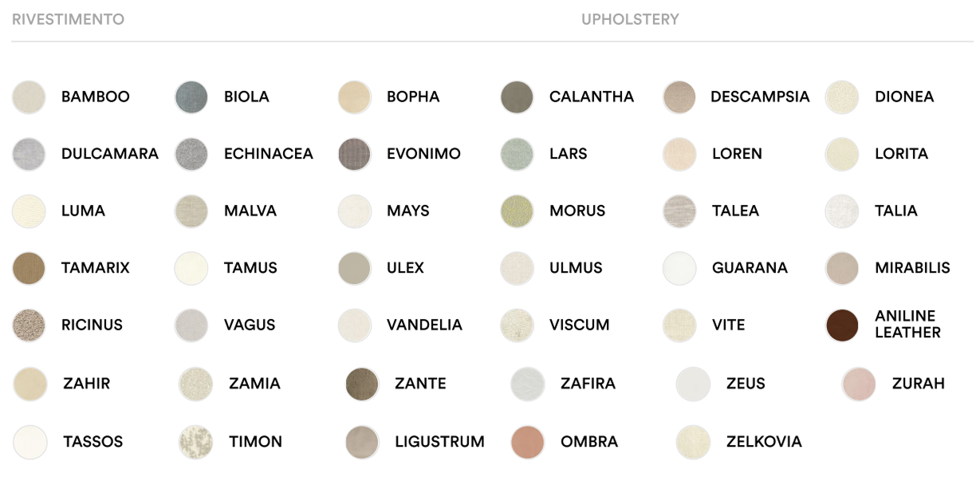
Task: Choose the Ombra terracotta swatch
Action: coord(528,442)
